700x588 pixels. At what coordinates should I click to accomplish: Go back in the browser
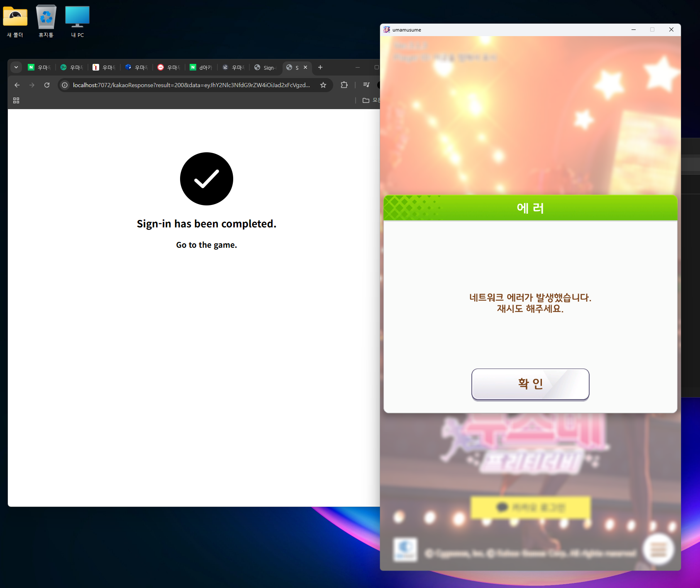click(17, 85)
